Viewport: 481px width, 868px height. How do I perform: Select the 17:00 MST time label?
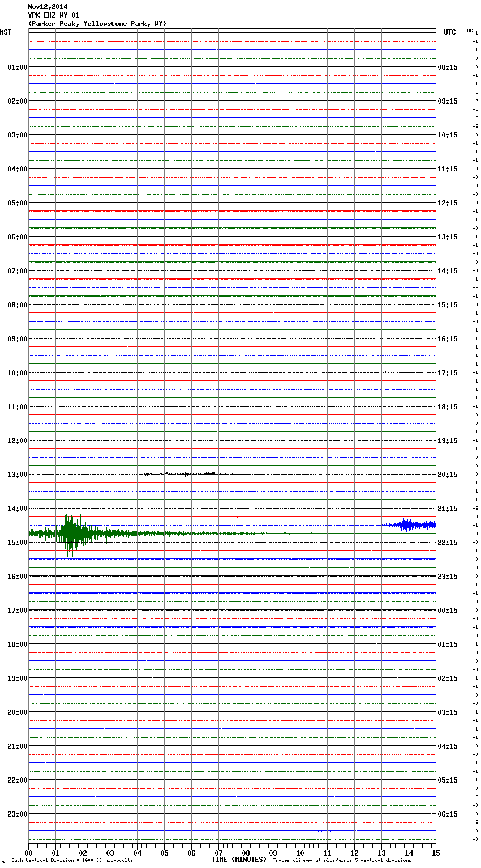click(17, 611)
